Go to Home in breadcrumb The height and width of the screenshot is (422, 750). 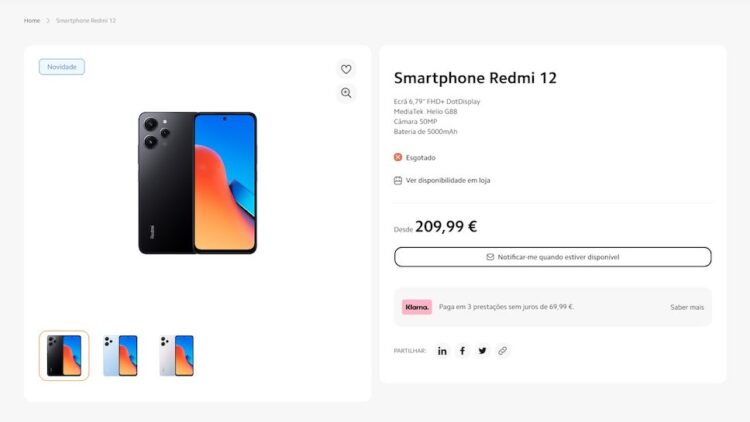click(32, 21)
